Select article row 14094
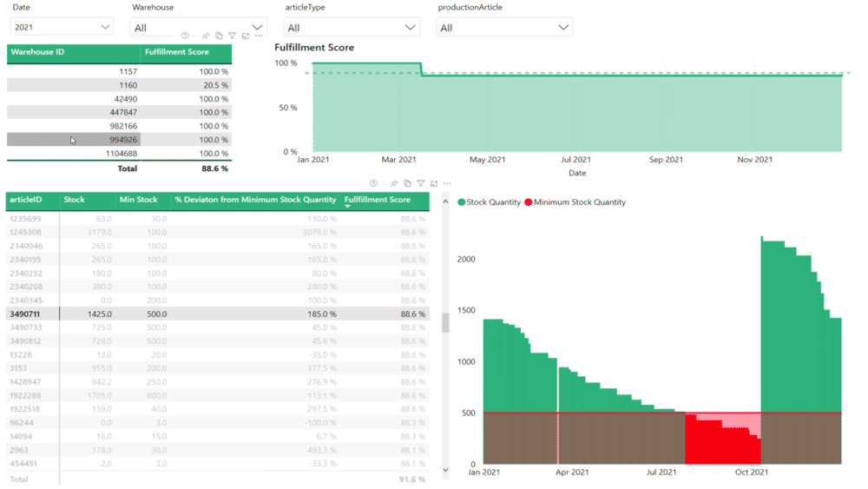This screenshot has height=489, width=868. tap(218, 436)
